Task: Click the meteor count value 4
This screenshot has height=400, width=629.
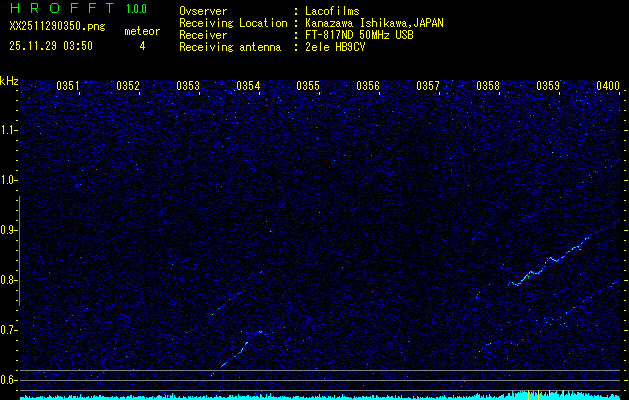Action: coord(141,46)
